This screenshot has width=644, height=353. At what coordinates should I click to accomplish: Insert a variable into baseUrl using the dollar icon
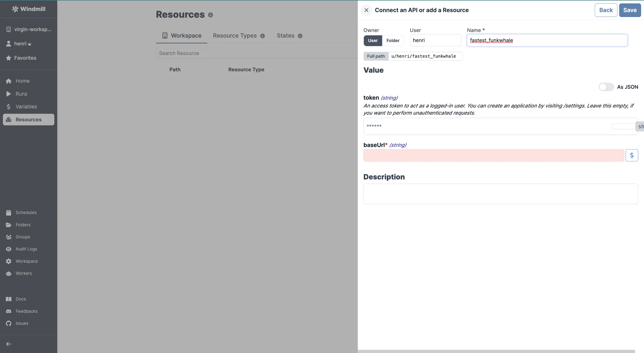tap(632, 155)
